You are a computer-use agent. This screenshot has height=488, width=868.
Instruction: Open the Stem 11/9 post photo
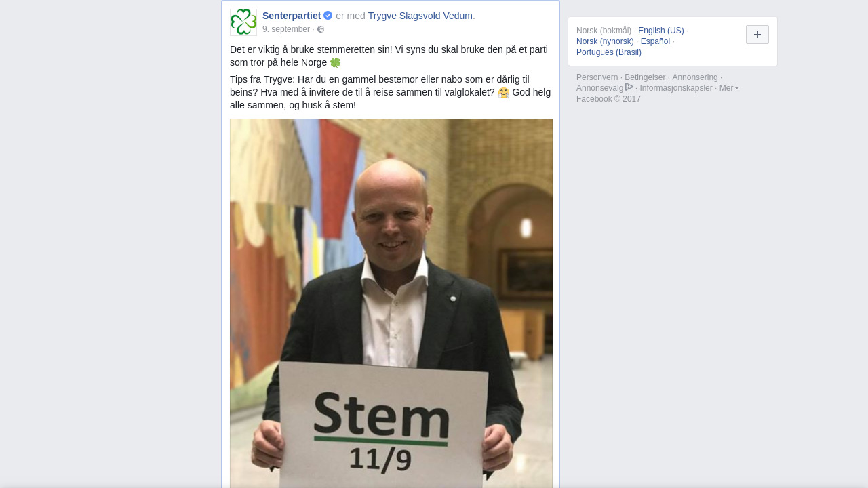391,303
